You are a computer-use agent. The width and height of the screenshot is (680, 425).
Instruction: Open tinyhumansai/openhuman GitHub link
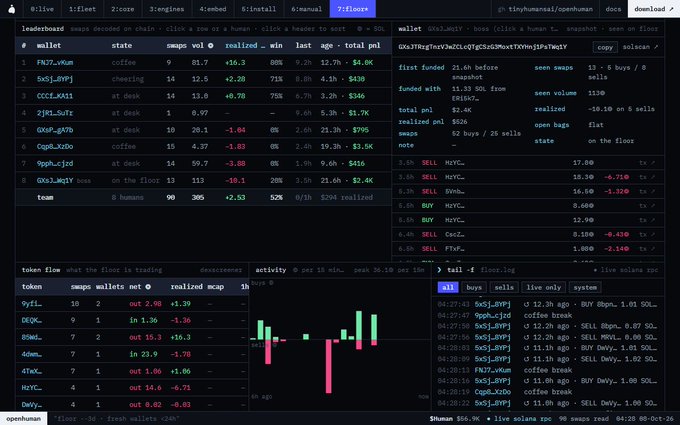545,9
